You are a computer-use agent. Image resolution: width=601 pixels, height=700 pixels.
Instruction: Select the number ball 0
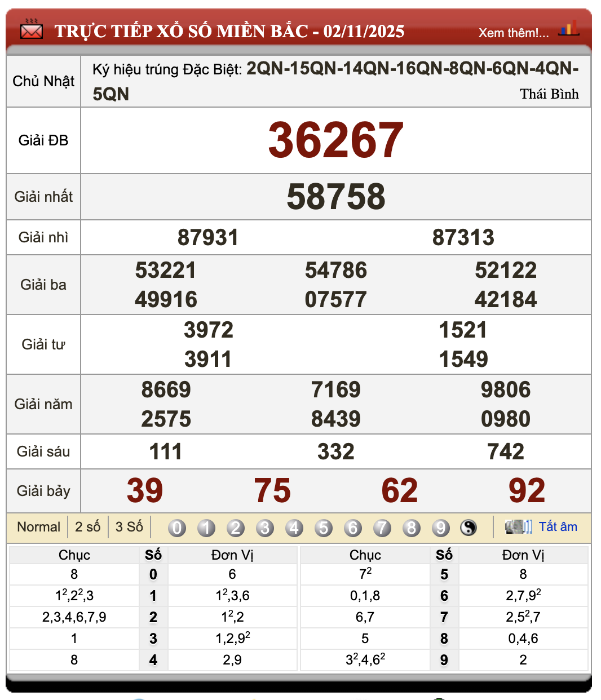coord(178,528)
